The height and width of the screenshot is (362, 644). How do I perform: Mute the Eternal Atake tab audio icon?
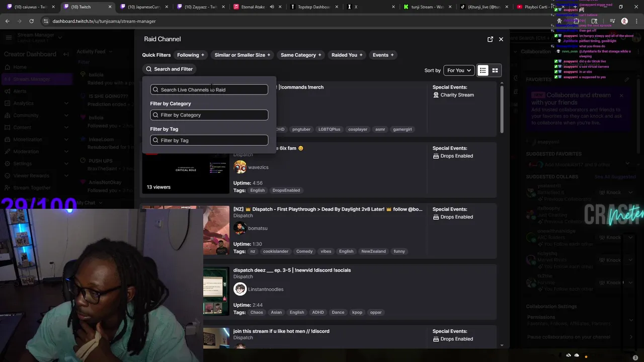pos(272,7)
